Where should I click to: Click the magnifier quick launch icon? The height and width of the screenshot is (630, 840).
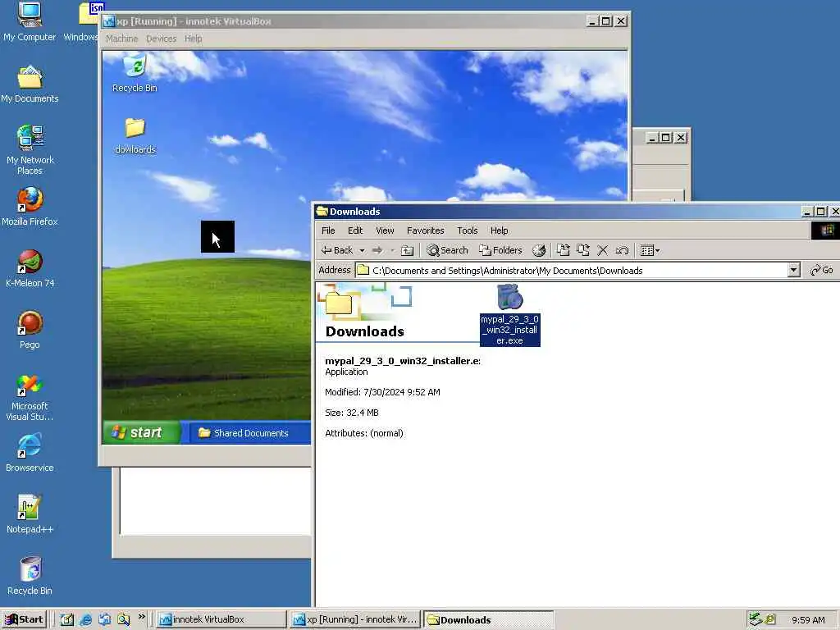point(124,619)
